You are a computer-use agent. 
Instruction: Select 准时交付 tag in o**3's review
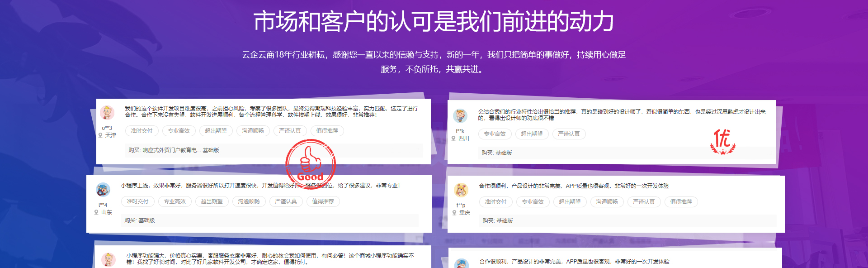142,131
